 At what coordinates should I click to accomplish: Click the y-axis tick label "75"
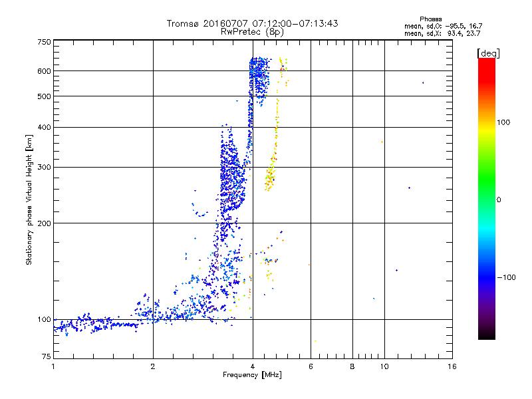47,356
